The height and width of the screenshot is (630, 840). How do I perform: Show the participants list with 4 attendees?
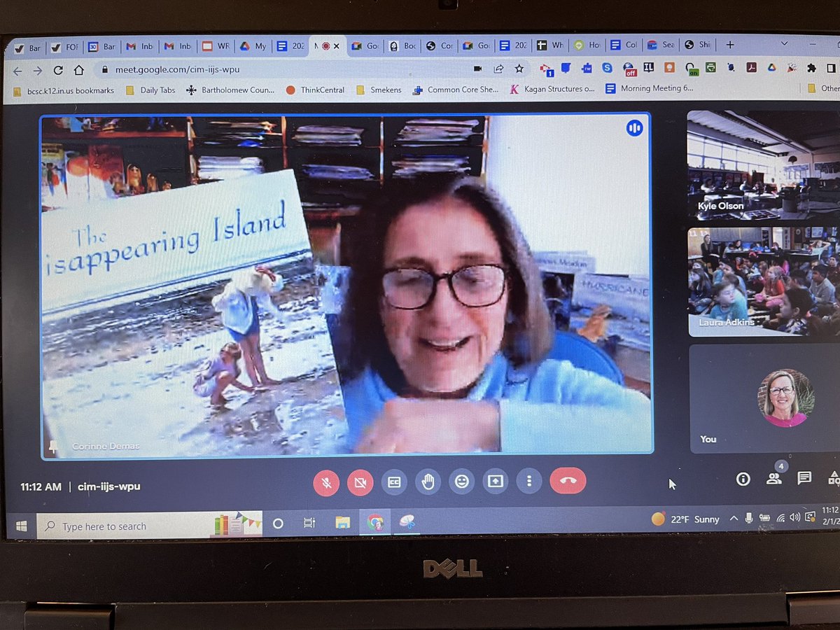(x=774, y=479)
